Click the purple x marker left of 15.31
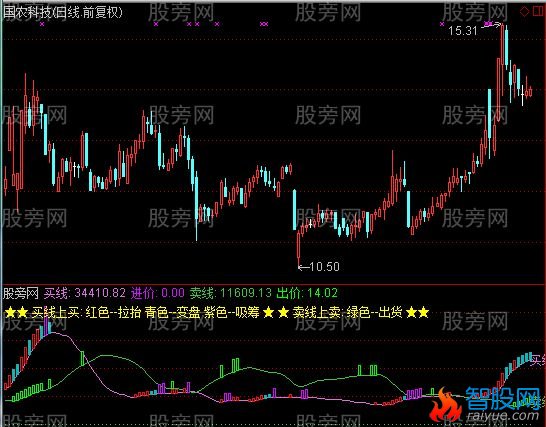The width and height of the screenshot is (546, 427). coord(442,24)
